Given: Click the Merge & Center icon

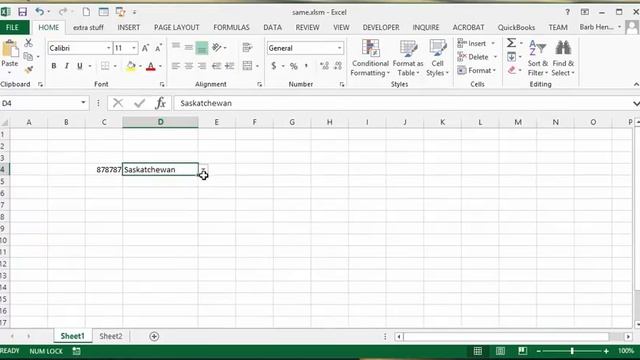Looking at the screenshot, I should [247, 66].
